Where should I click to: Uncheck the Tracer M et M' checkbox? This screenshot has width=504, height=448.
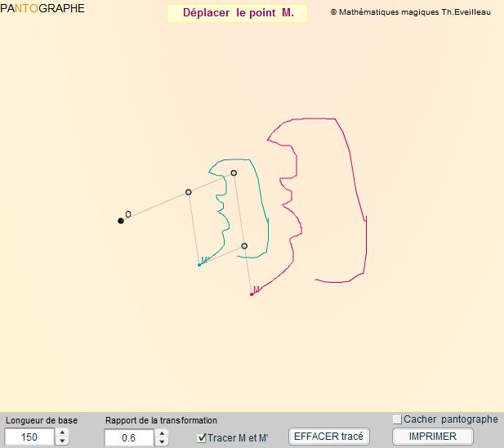201,437
